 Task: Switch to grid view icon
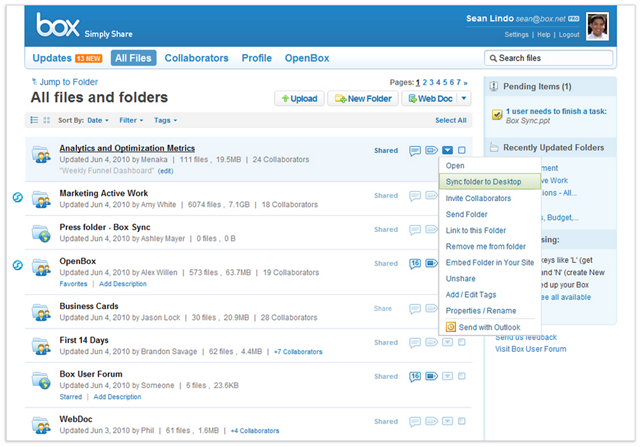coord(47,120)
